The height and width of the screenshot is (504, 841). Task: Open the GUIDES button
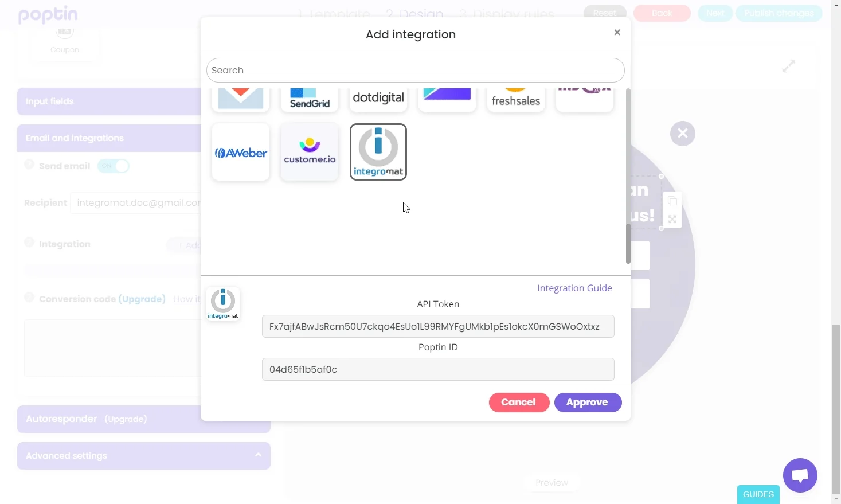coord(758,494)
